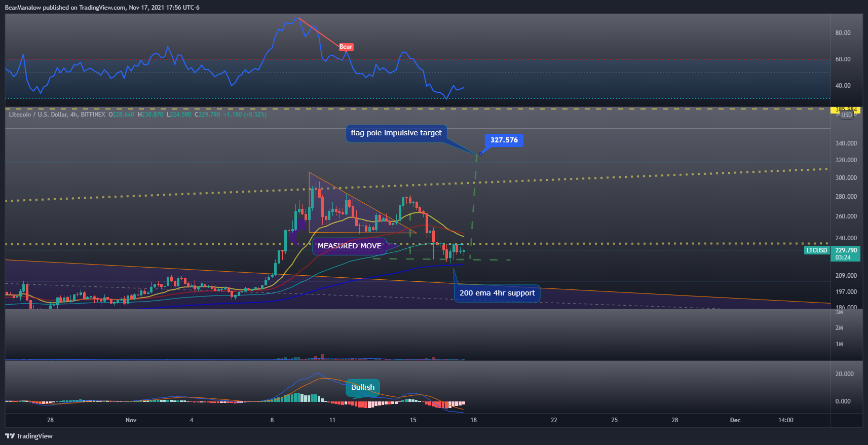Click the Dec label on time axis
868x445 pixels.
pyautogui.click(x=735, y=420)
